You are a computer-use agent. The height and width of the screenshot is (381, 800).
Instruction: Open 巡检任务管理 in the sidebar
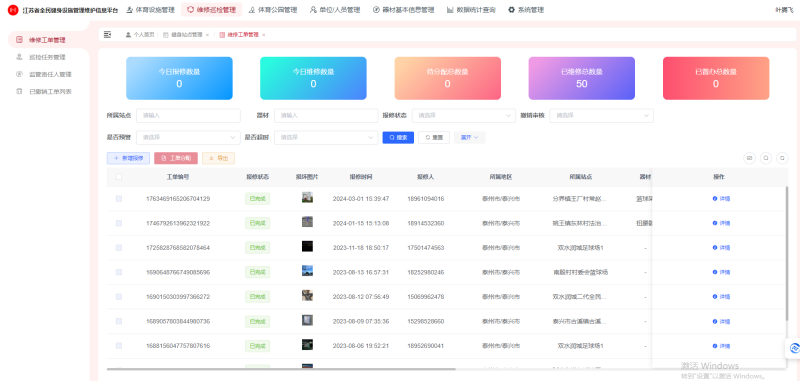(47, 57)
